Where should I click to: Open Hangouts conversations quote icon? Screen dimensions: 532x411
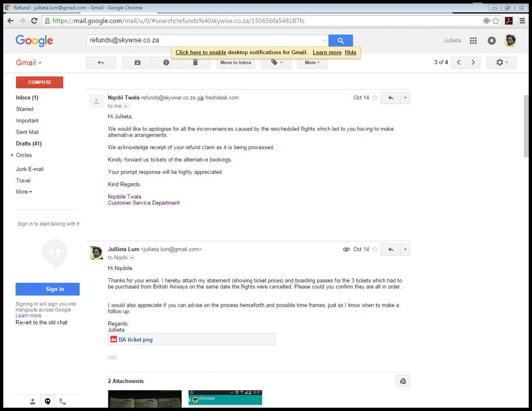click(x=47, y=401)
